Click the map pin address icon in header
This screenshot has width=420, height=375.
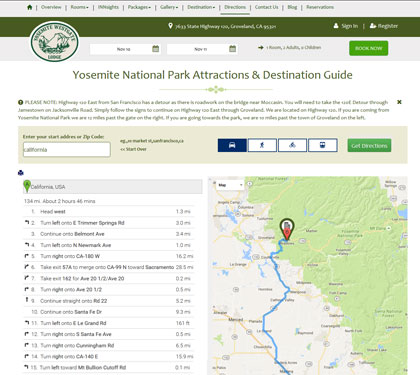170,26
